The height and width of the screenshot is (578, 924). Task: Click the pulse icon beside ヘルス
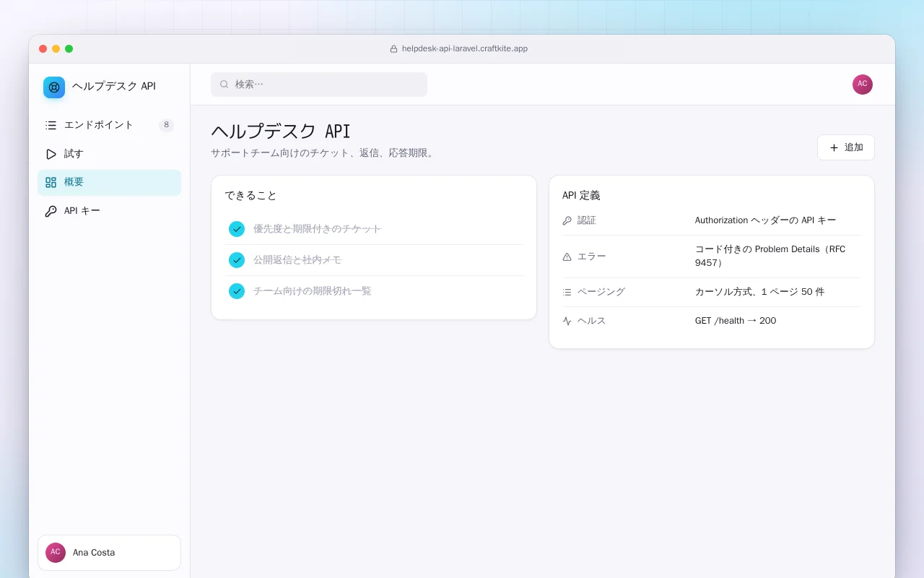pyautogui.click(x=567, y=321)
